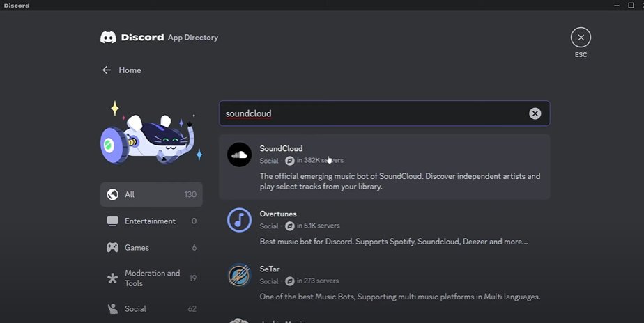
Task: Select the All category globe icon
Action: (x=112, y=194)
